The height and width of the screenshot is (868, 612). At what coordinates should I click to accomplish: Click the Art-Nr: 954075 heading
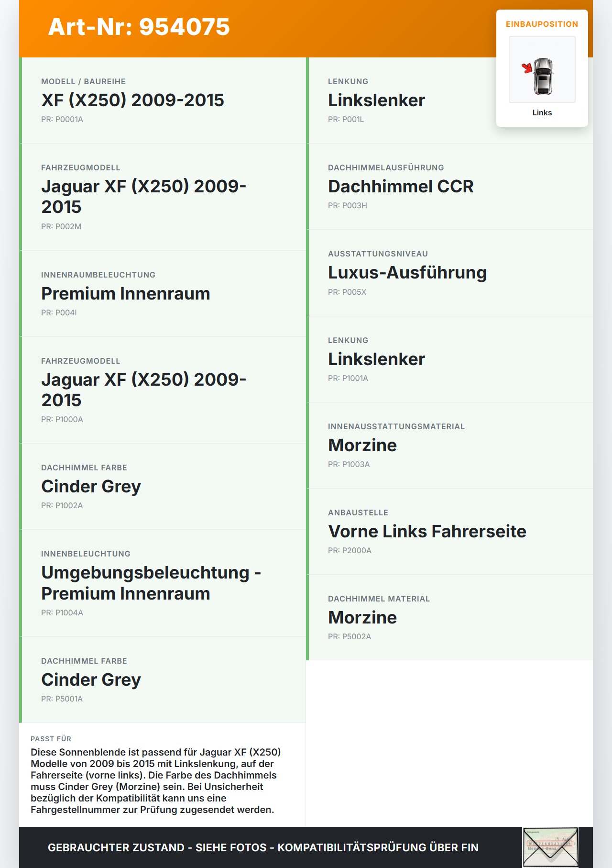pyautogui.click(x=139, y=27)
